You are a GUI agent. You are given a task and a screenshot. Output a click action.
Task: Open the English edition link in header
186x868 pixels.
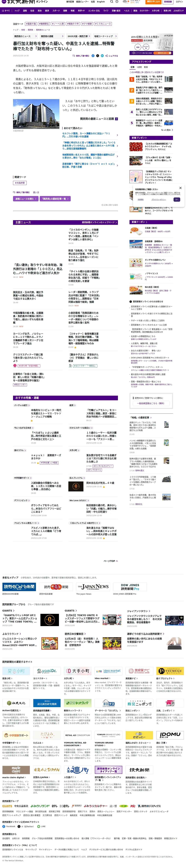tap(101, 2)
